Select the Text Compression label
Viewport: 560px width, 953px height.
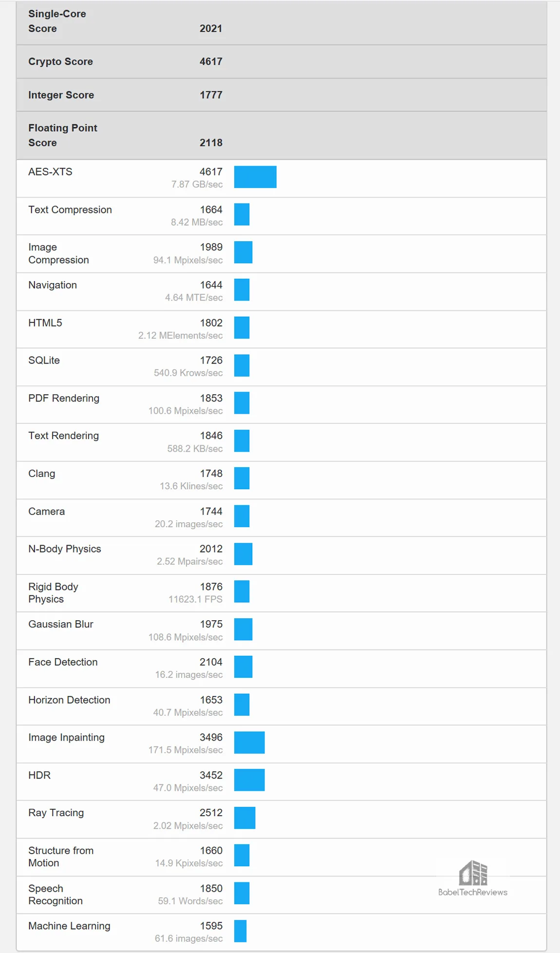70,210
